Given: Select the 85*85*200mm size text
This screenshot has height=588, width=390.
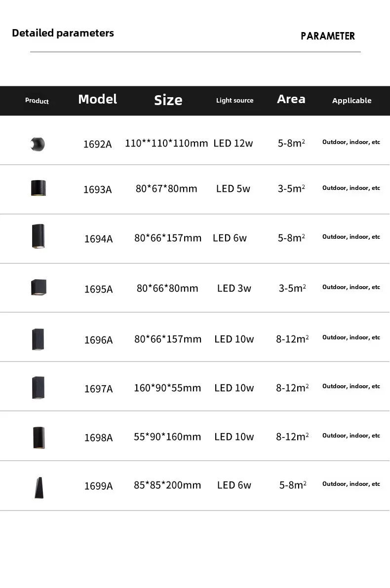Looking at the screenshot, I should (x=167, y=485).
